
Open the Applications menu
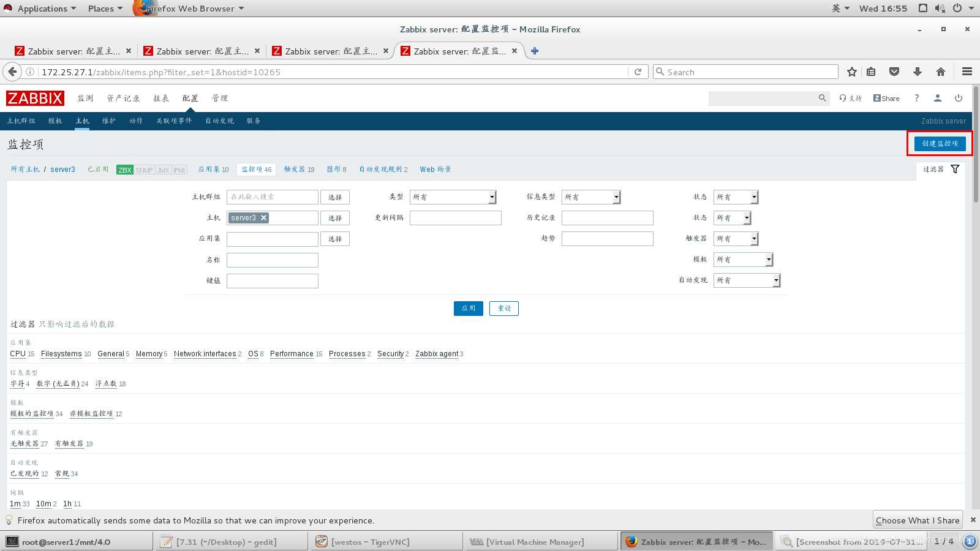(x=47, y=9)
